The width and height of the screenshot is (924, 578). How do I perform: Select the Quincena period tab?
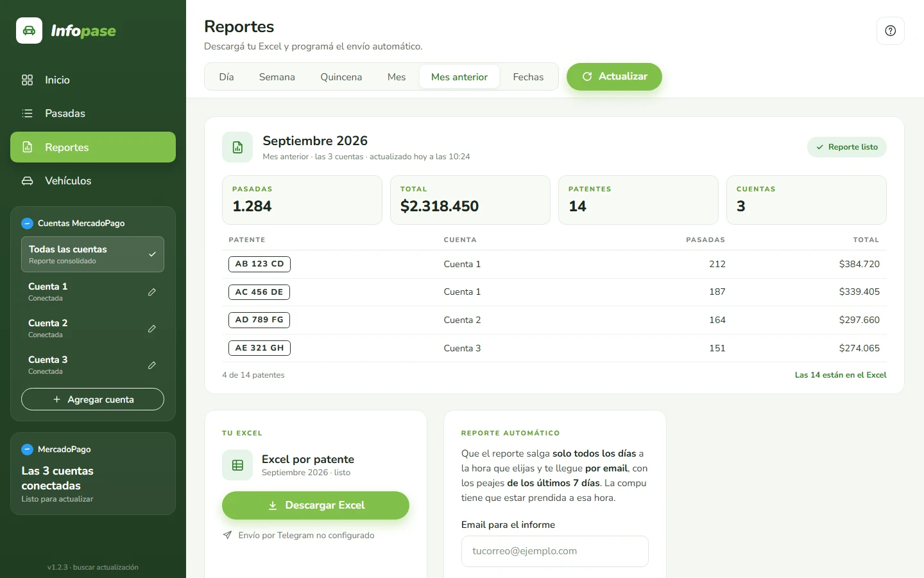coord(341,77)
